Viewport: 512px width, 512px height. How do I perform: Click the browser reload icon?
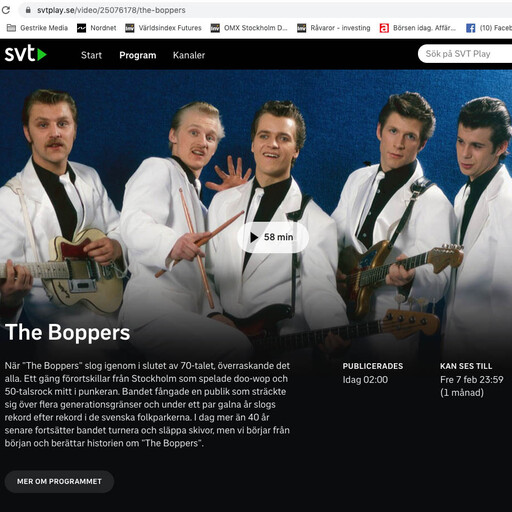6,10
